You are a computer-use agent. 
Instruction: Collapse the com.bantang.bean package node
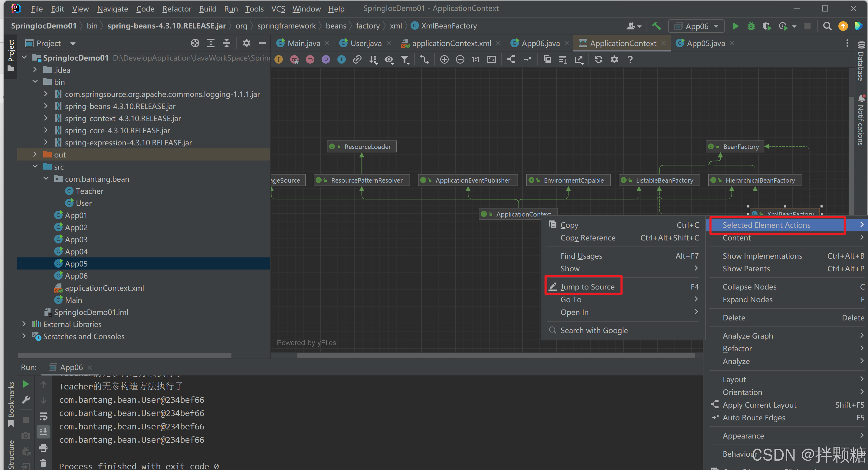click(x=46, y=179)
